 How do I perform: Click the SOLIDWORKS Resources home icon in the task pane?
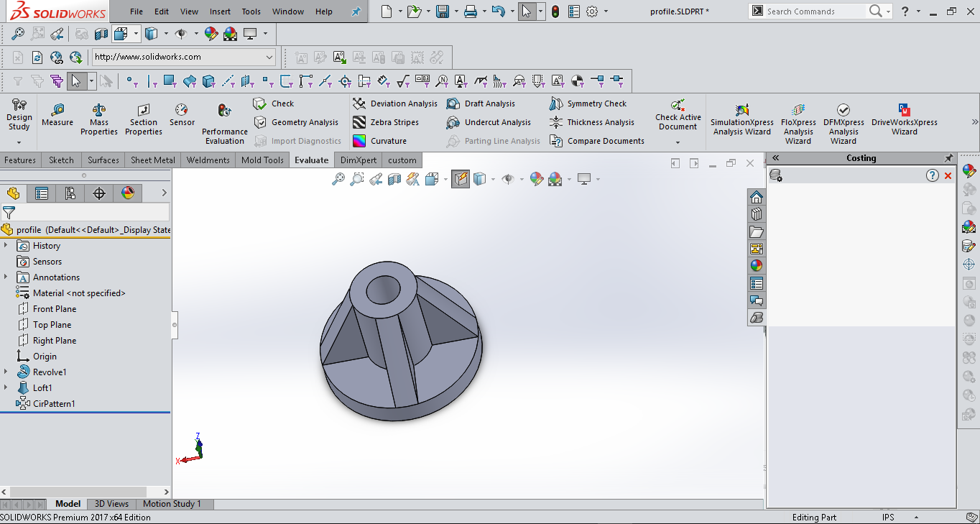point(756,197)
